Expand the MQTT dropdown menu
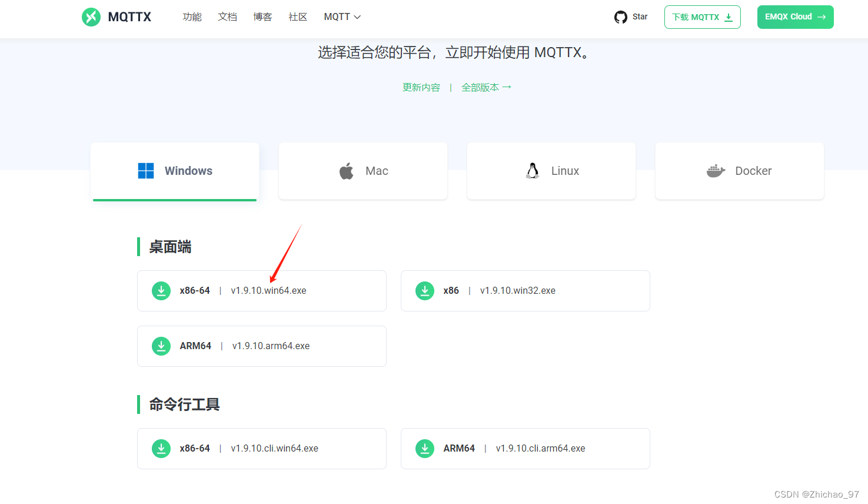 click(x=342, y=17)
